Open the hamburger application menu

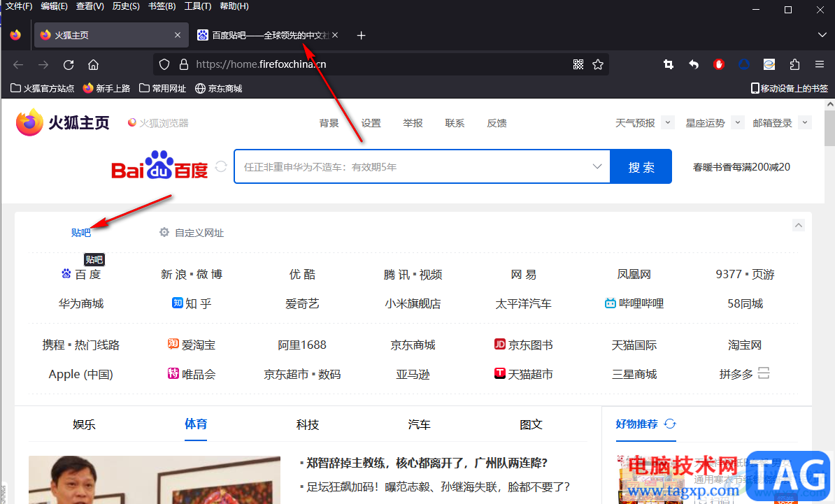820,64
